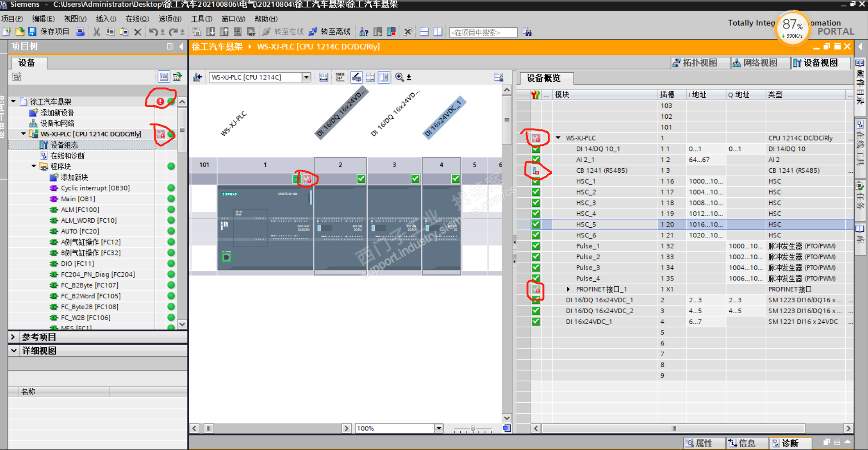The width and height of the screenshot is (868, 450).
Task: Start runtime with the RT icon
Action: (251, 32)
